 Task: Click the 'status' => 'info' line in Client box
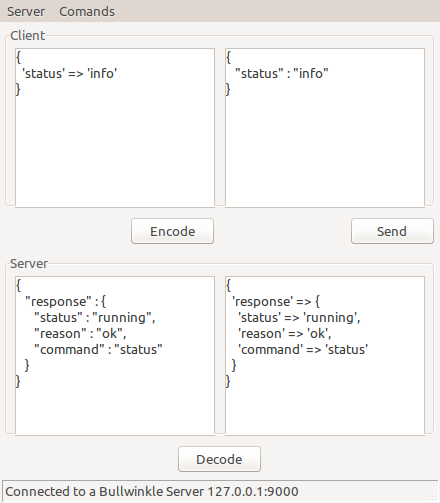pos(70,73)
